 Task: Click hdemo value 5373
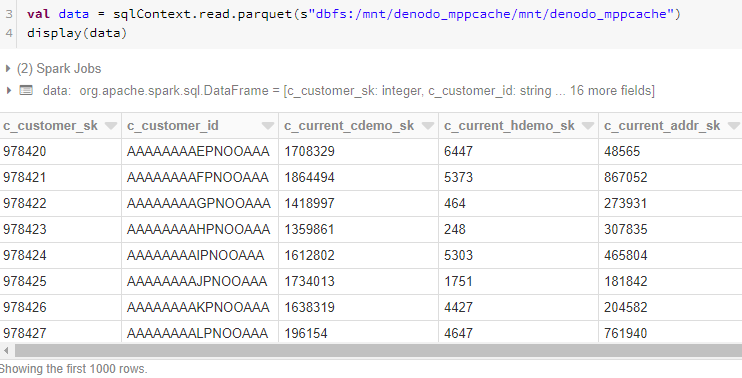click(x=458, y=177)
